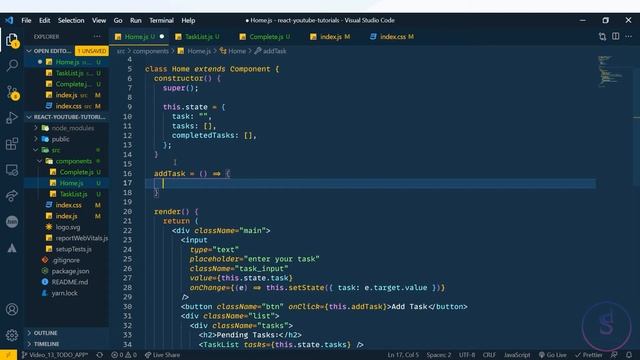
Task: Click the feedback icon in status bar
Action: pos(614,355)
